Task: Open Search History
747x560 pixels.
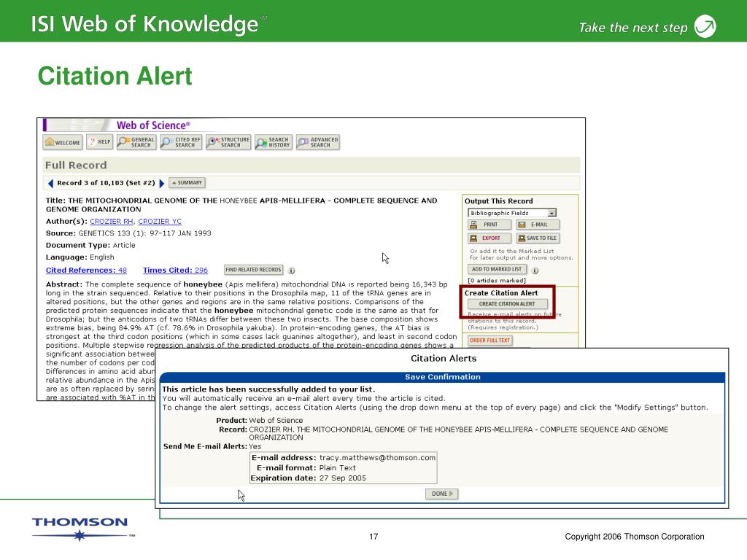Action: point(274,142)
